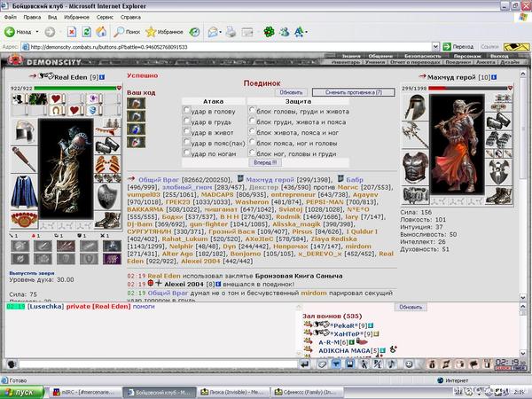
Task: Click the purple skill icon in abilities grid
Action: pyautogui.click(x=112, y=259)
